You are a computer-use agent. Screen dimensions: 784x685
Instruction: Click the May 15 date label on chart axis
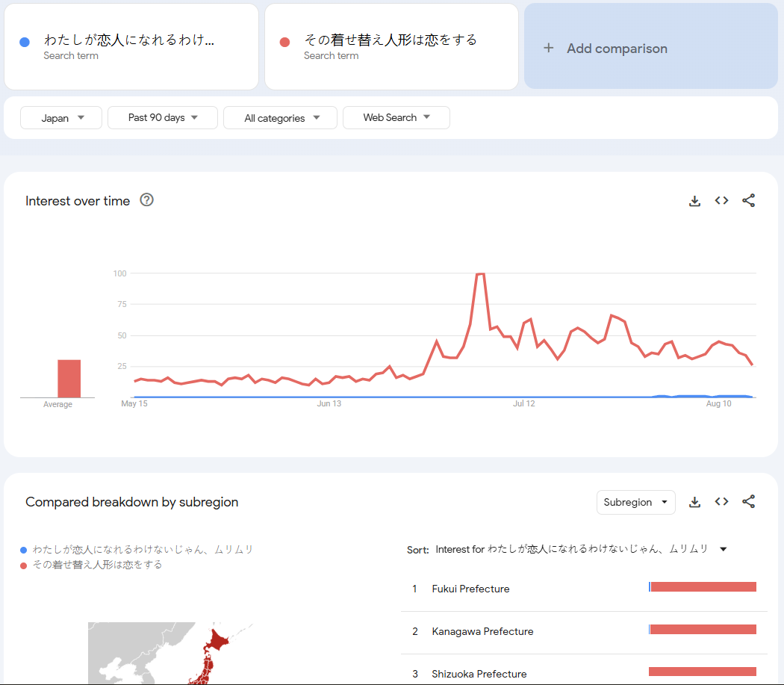click(x=134, y=404)
